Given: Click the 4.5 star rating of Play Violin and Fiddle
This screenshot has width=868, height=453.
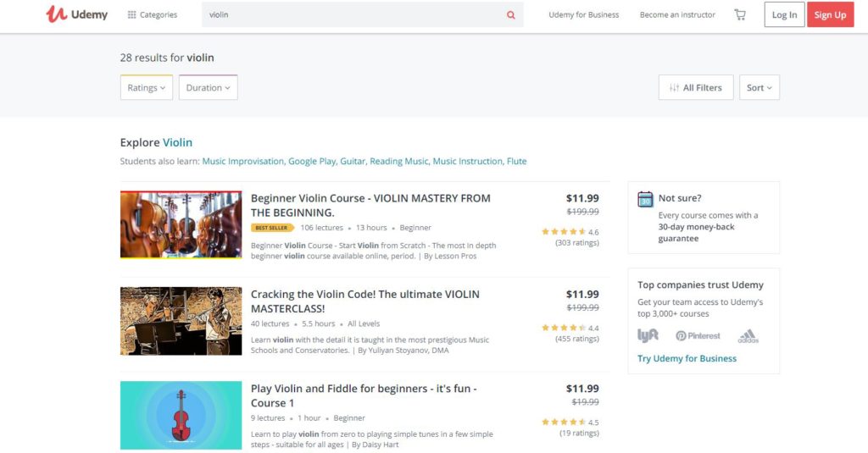Looking at the screenshot, I should pyautogui.click(x=570, y=422).
